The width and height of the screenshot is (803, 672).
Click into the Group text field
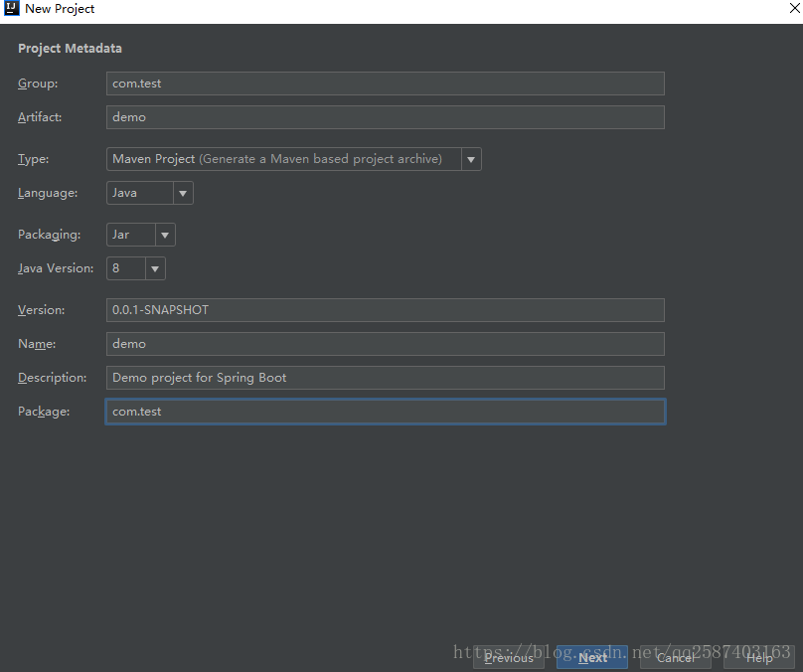[x=385, y=84]
